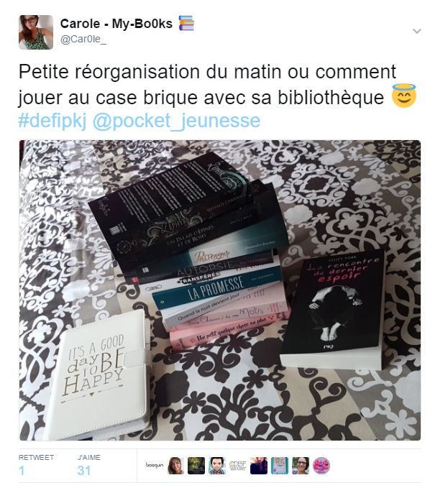Open the @pocket_jeunesse mention

pyautogui.click(x=176, y=121)
